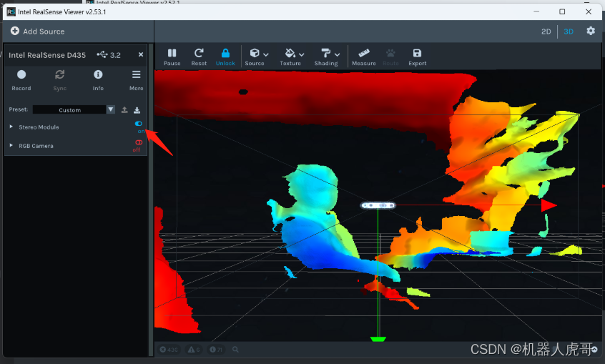Open the settings gear
The image size is (605, 364).
pyautogui.click(x=591, y=31)
